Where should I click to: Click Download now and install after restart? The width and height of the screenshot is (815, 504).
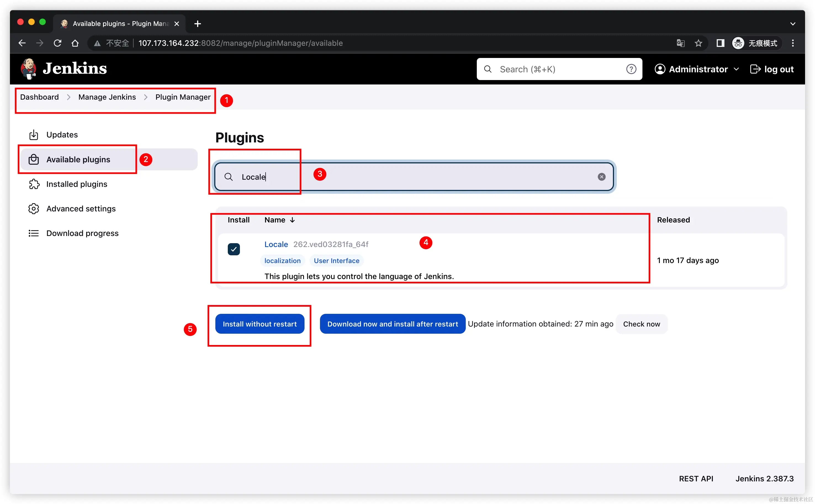tap(392, 324)
